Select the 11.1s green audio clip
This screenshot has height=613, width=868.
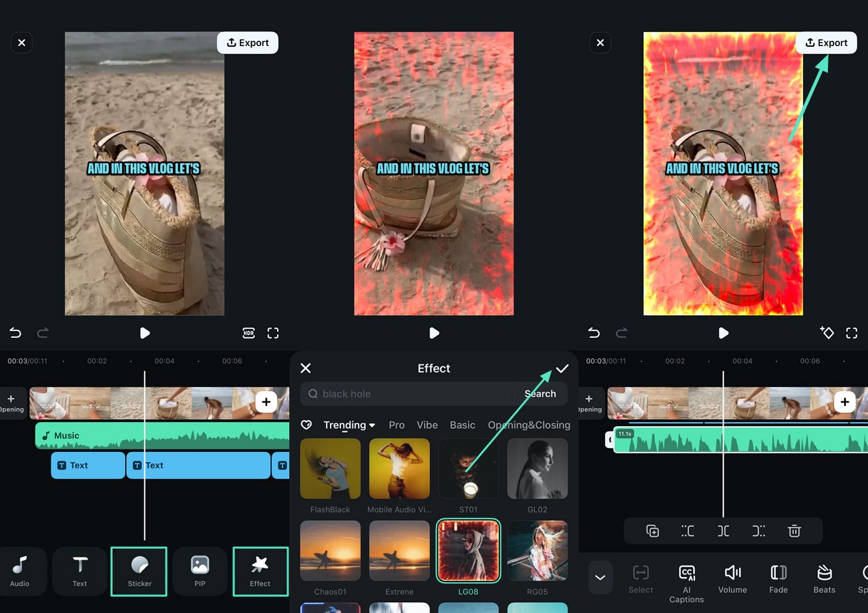tap(740, 441)
